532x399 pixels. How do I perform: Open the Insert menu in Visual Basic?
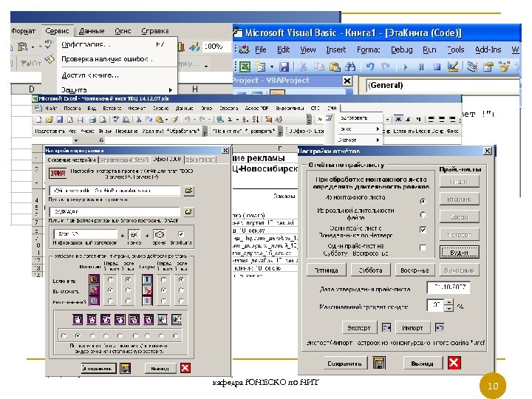(x=336, y=50)
